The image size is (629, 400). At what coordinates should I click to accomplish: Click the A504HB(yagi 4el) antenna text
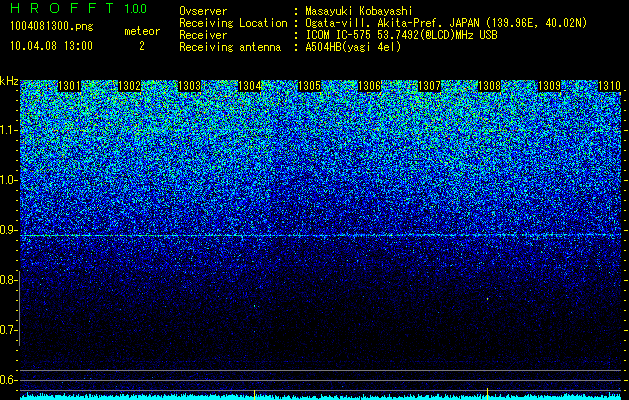point(353,47)
